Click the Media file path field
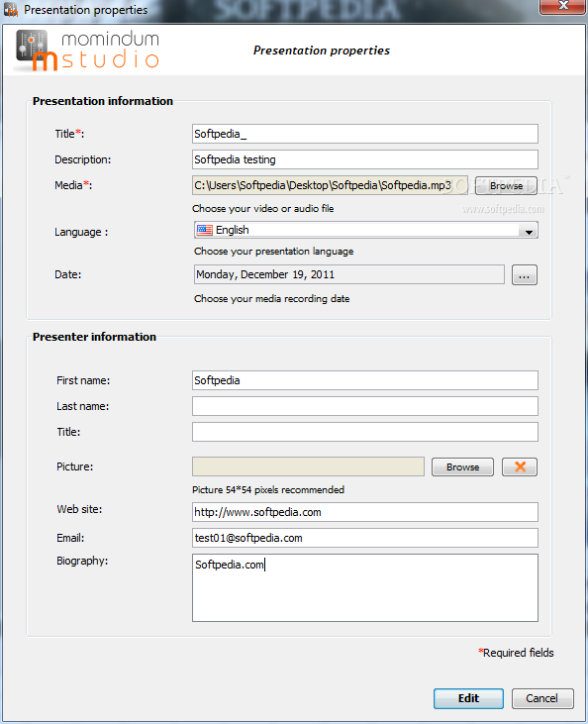This screenshot has width=588, height=724. [x=330, y=185]
